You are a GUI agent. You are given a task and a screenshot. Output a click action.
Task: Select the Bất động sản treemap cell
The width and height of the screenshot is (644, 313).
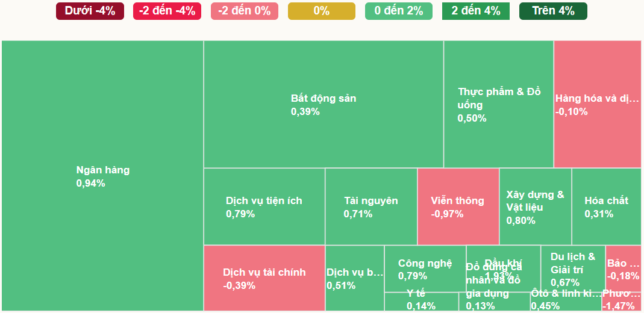pos(324,104)
